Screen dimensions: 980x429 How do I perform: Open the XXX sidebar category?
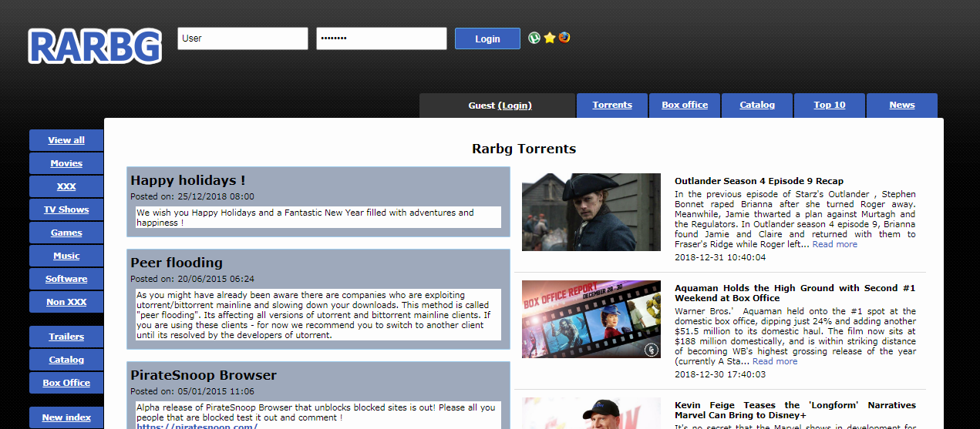[x=66, y=186]
